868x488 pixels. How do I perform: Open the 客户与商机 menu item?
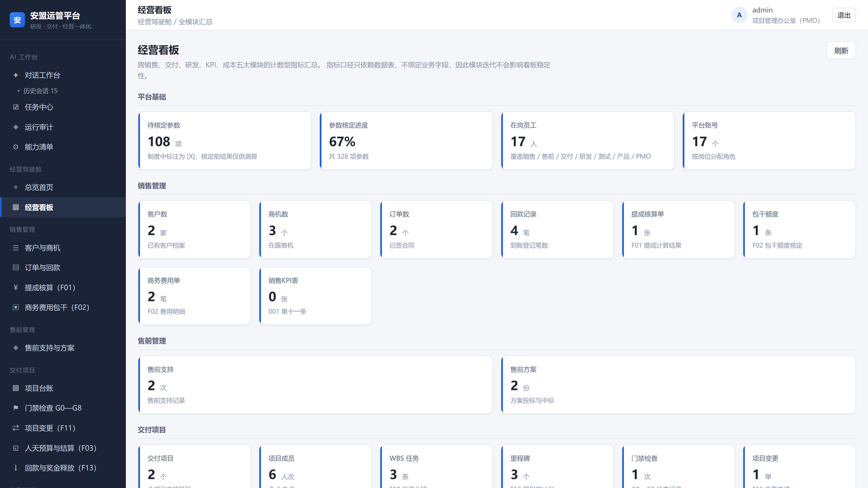pos(63,248)
